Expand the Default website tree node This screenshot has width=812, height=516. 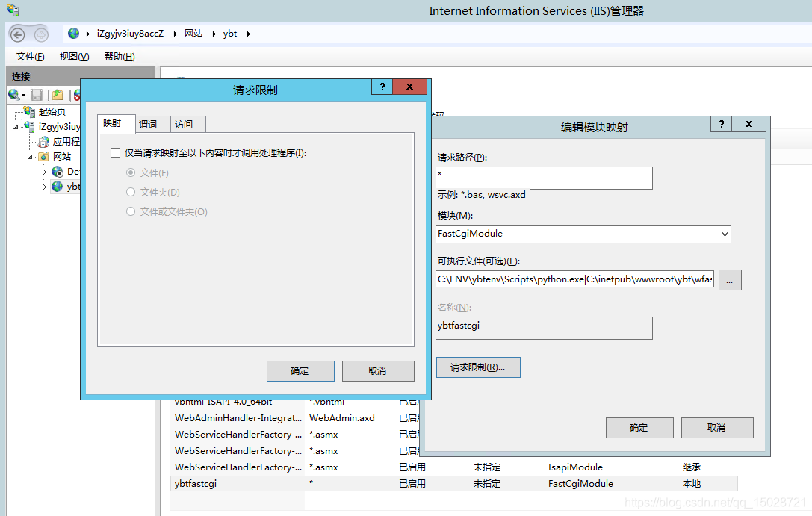coord(44,171)
